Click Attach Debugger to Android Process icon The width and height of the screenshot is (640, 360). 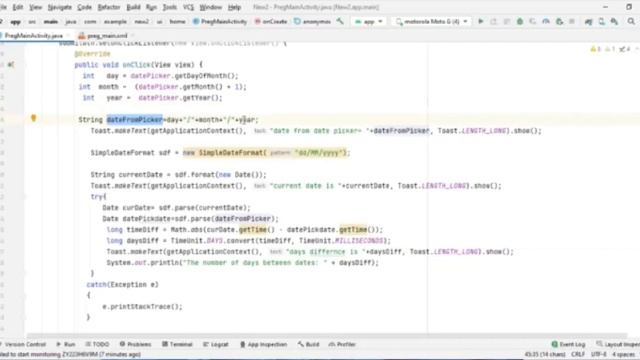pos(559,21)
